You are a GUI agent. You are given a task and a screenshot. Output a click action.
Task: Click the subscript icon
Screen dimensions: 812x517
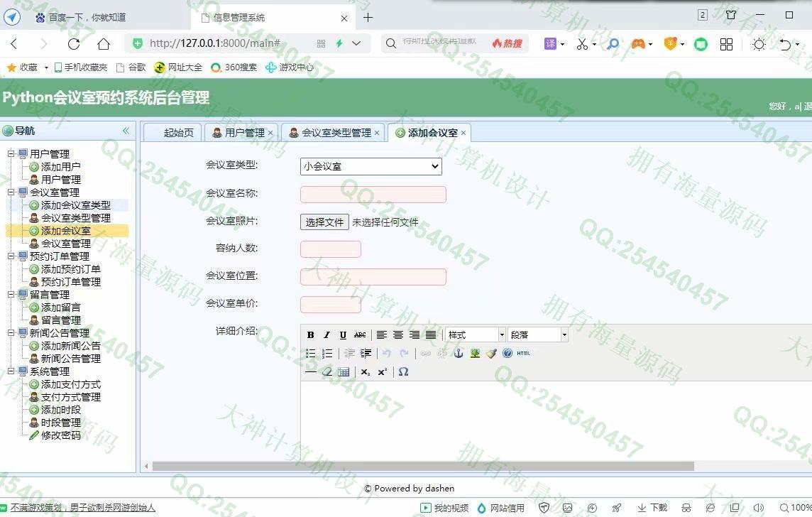365,372
